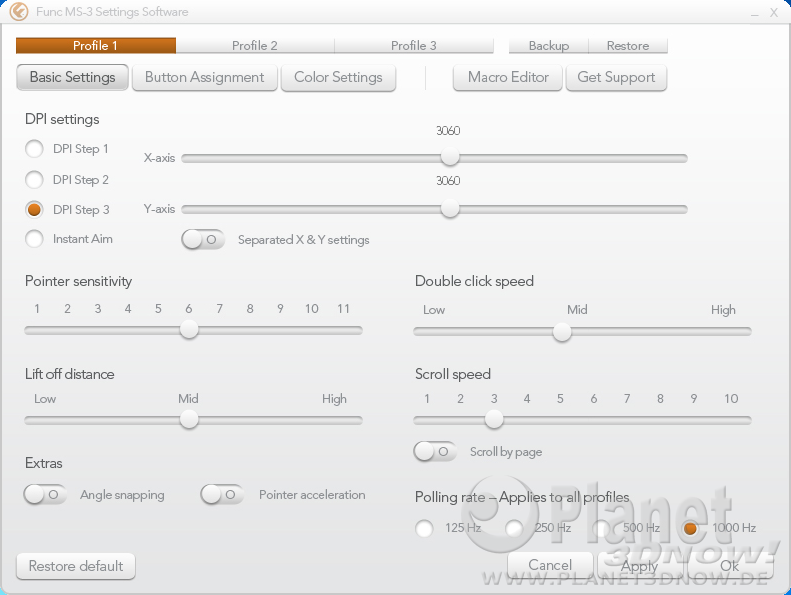The height and width of the screenshot is (595, 791).
Task: Open the Color Settings tab
Action: pos(338,77)
